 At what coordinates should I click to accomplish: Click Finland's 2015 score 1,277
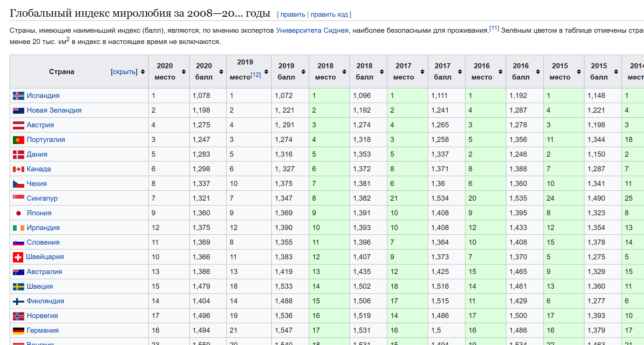click(596, 301)
